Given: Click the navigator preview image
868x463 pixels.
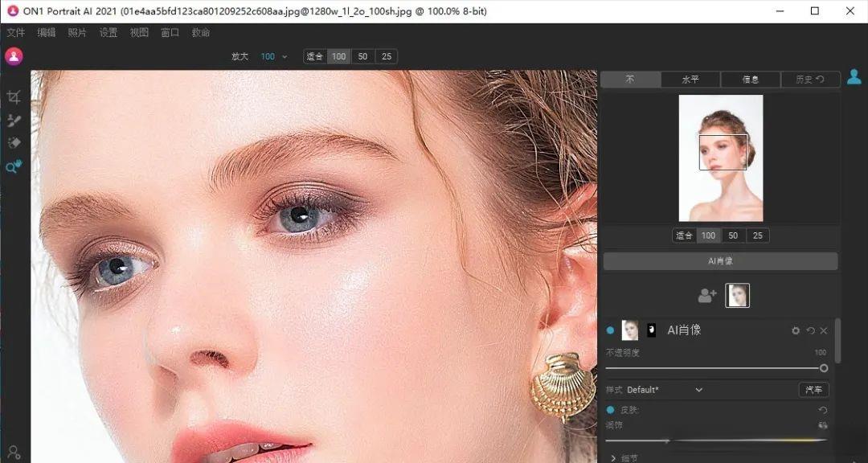Looking at the screenshot, I should pos(721,158).
